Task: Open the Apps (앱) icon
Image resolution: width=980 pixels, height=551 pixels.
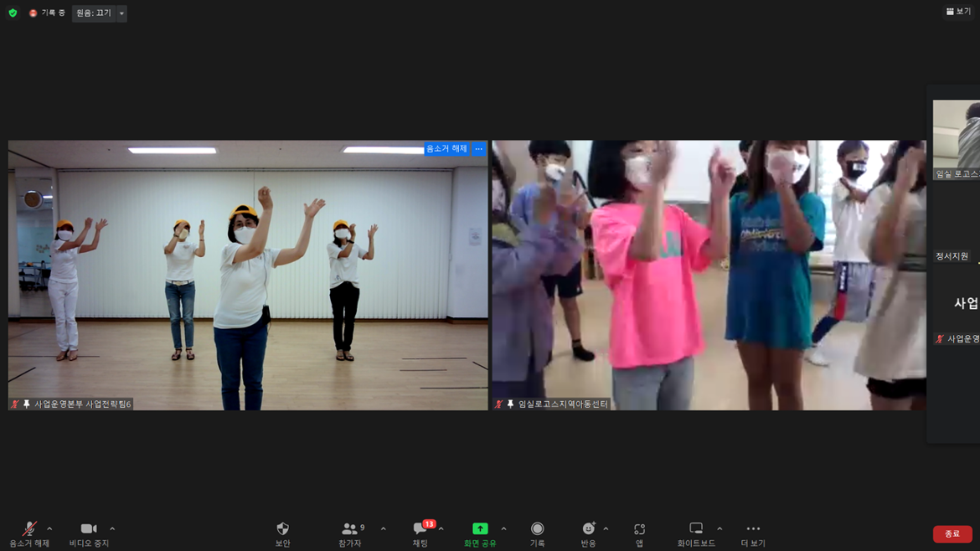Action: coord(639,529)
